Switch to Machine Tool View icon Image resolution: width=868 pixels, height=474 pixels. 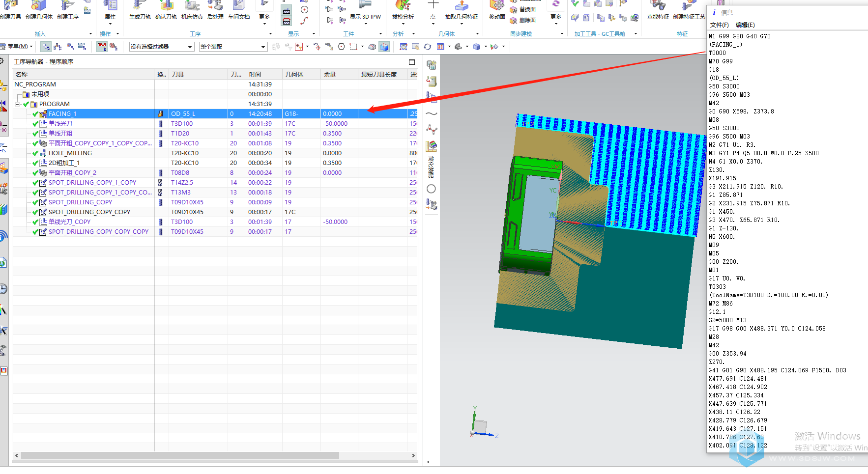click(x=58, y=47)
